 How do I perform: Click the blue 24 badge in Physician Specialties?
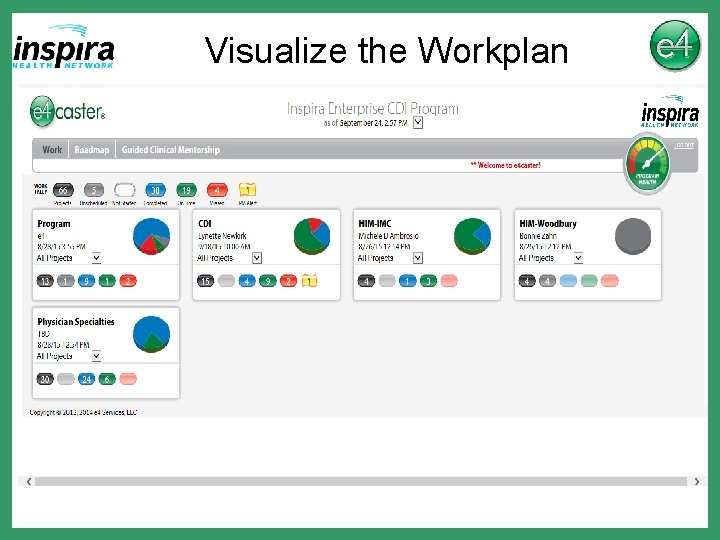[x=86, y=379]
